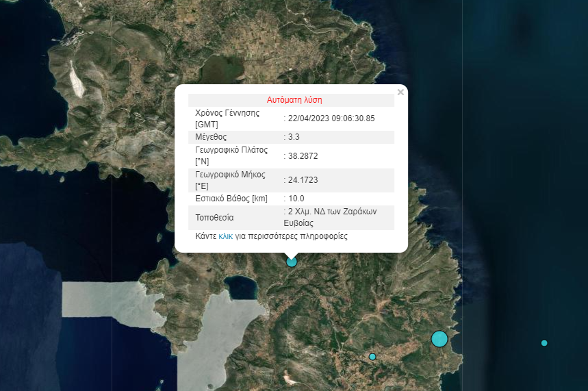Select the earthquake marker below the popup
This screenshot has width=588, height=391.
[292, 262]
